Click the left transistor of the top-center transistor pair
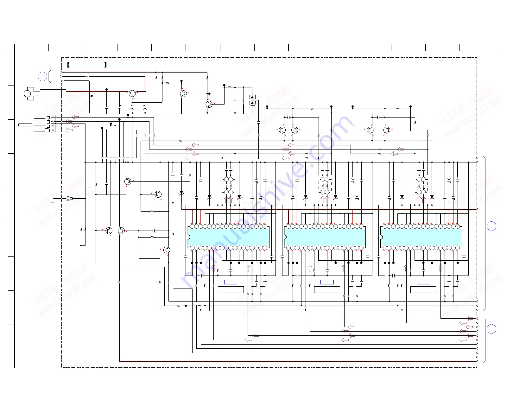 (x=183, y=94)
